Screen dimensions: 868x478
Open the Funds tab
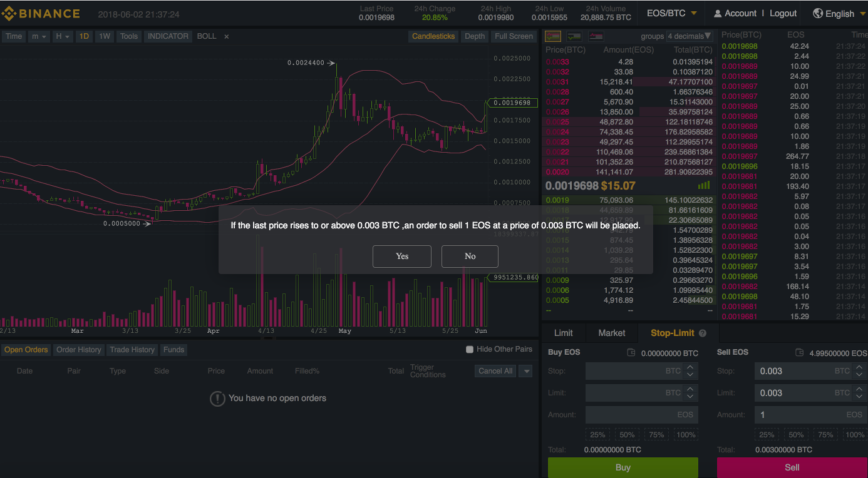(174, 350)
